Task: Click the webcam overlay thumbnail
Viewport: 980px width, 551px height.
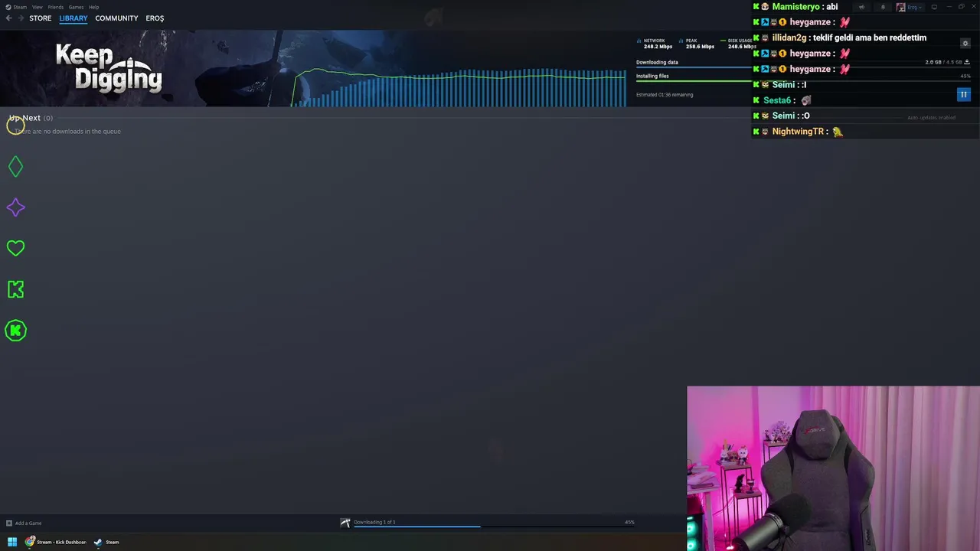Action: pos(833,468)
